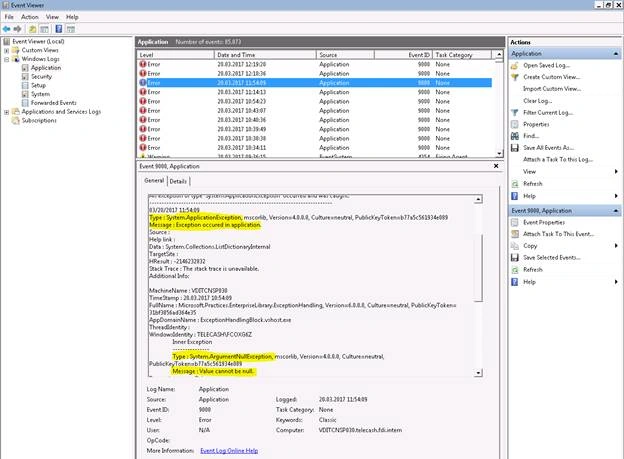The height and width of the screenshot is (459, 624).
Task: Open the Help submenu arrow under Application
Action: click(x=616, y=196)
